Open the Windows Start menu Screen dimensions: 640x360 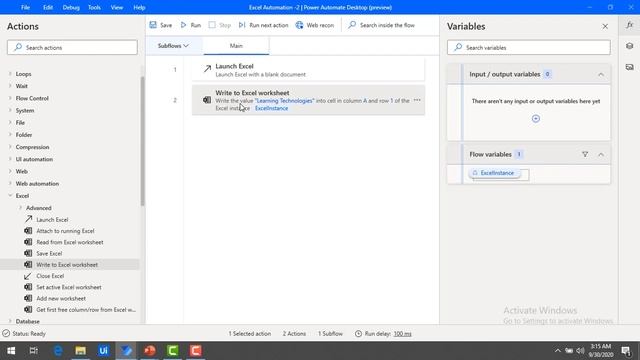[x=11, y=351]
